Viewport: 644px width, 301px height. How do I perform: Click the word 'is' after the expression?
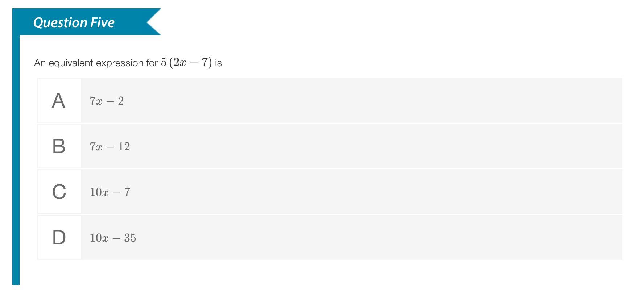pos(218,63)
